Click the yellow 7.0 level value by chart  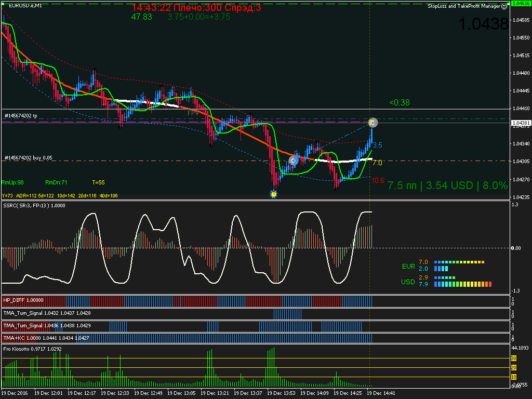(x=377, y=163)
